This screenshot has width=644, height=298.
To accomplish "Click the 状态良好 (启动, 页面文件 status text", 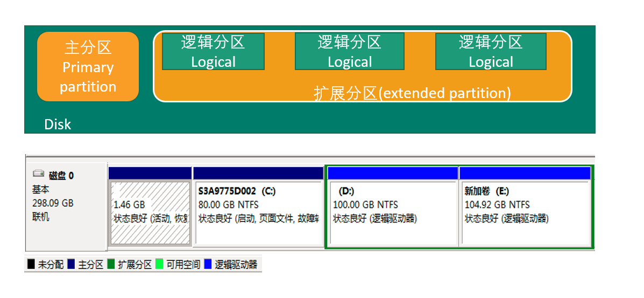I will pyautogui.click(x=259, y=219).
